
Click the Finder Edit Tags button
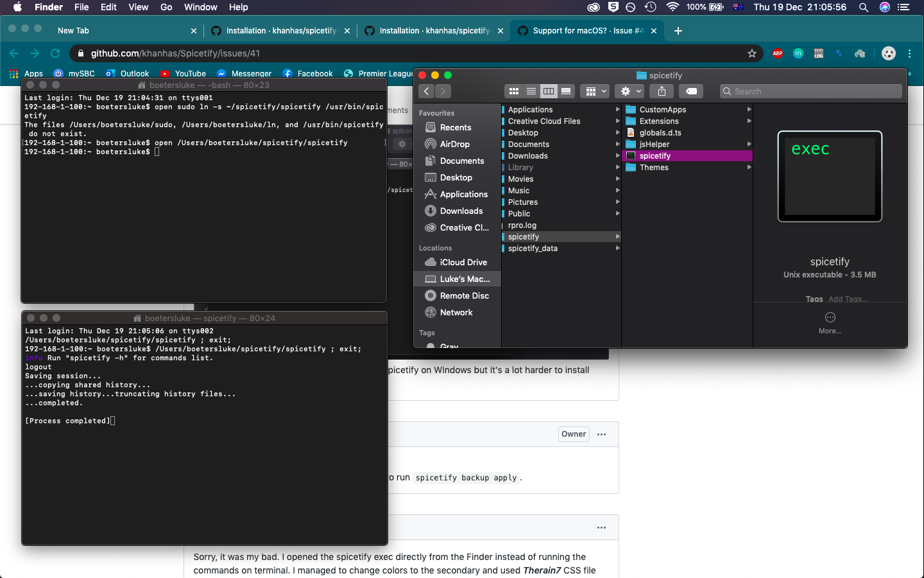(691, 91)
